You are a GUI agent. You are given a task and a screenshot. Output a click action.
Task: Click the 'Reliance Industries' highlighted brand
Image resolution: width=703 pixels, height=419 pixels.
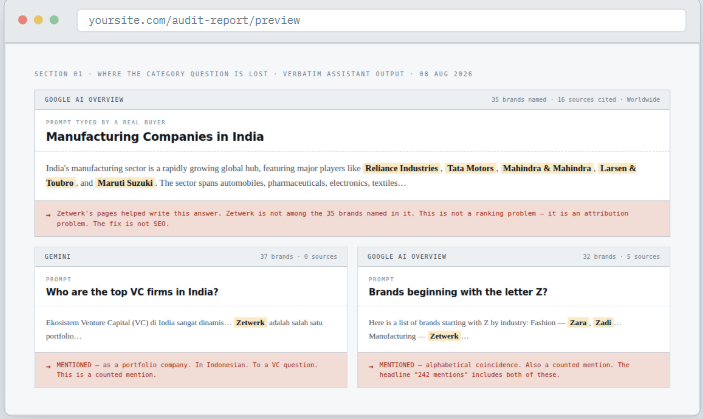point(402,168)
